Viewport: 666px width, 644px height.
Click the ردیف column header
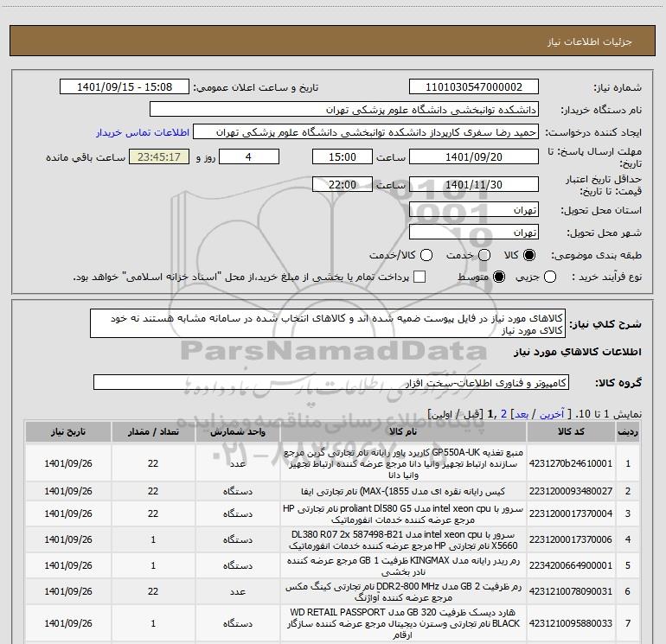[x=628, y=431]
